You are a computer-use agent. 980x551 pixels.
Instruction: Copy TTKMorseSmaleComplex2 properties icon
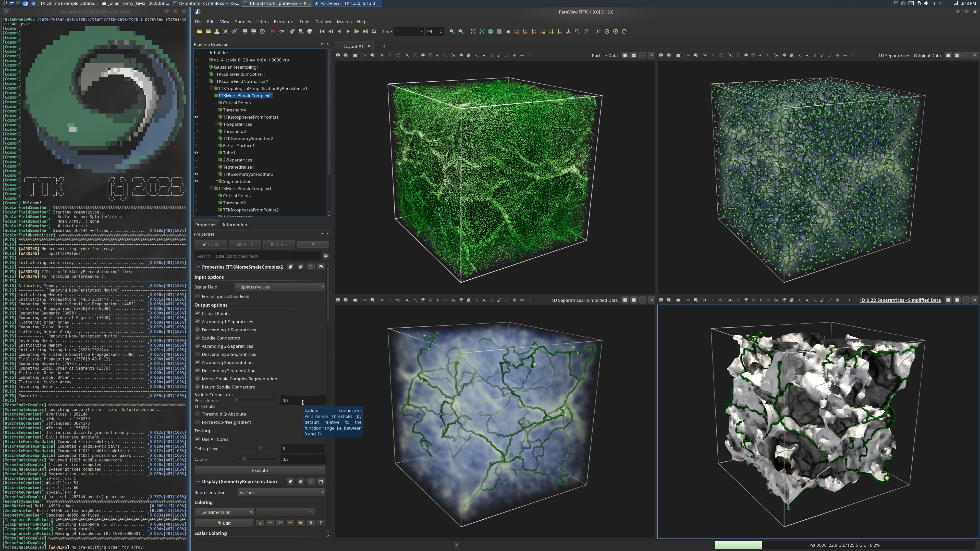click(x=290, y=267)
